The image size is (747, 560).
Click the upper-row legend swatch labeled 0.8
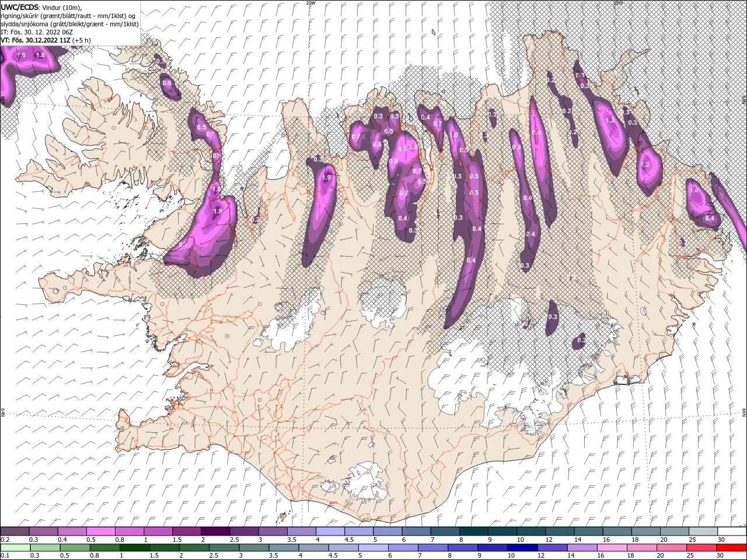pos(129,531)
